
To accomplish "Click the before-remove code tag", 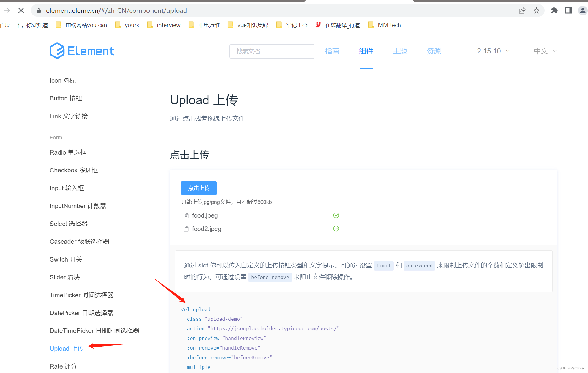I will [x=270, y=277].
